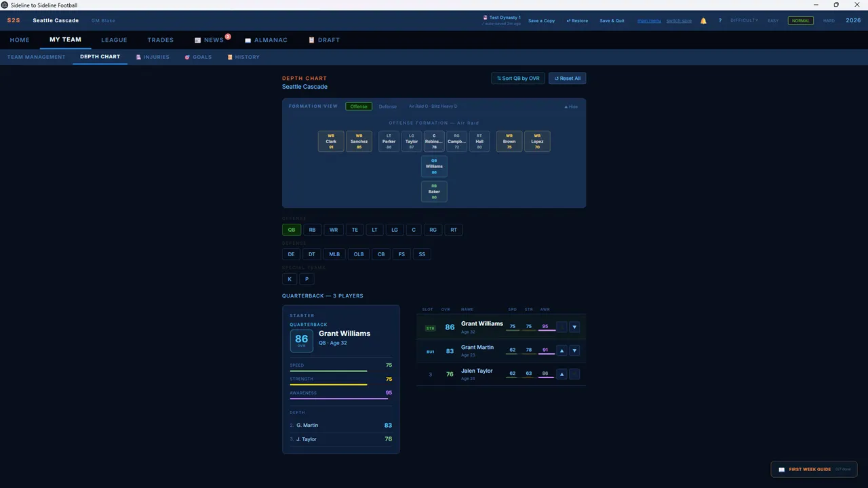The image size is (868, 488).
Task: Select the CB position group
Action: (381, 254)
